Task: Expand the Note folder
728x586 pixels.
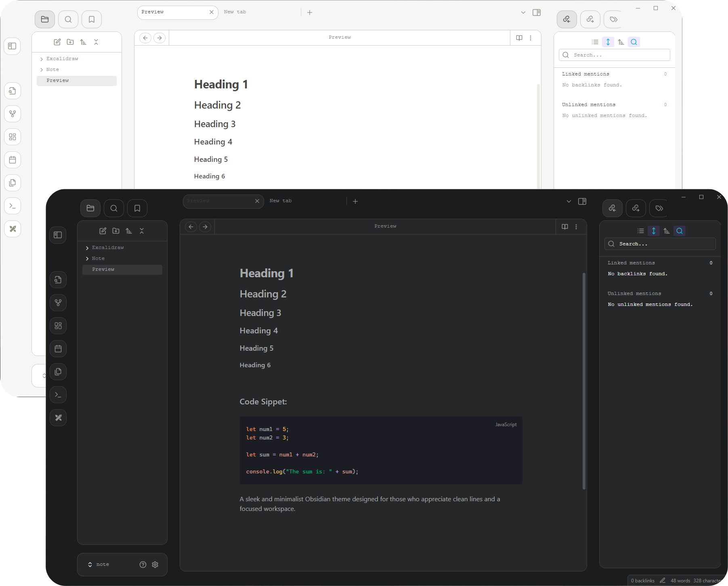Action: [87, 258]
